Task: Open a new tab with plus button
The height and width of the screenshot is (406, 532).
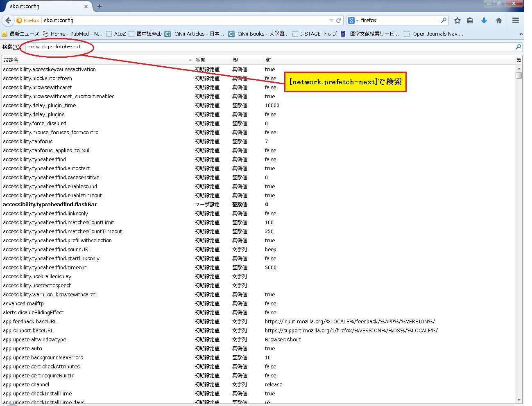Action: pyautogui.click(x=100, y=7)
